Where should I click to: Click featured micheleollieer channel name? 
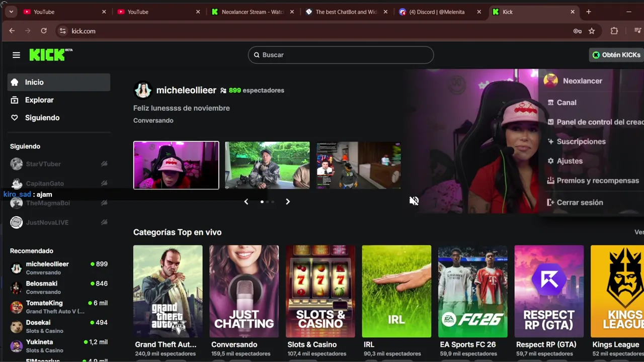[x=186, y=90]
